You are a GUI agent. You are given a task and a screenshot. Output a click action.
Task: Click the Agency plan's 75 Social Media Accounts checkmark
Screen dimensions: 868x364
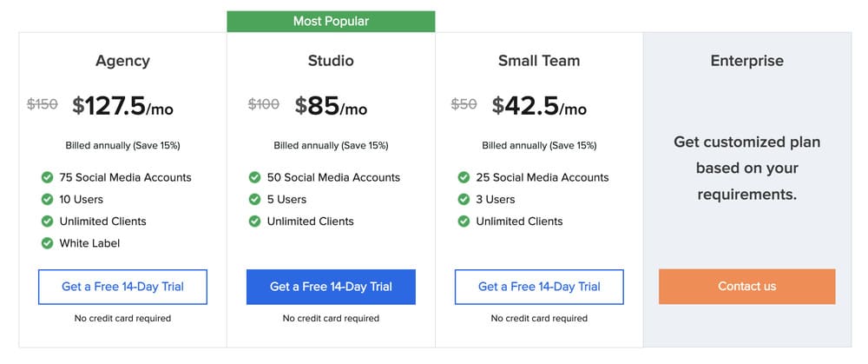pos(47,177)
